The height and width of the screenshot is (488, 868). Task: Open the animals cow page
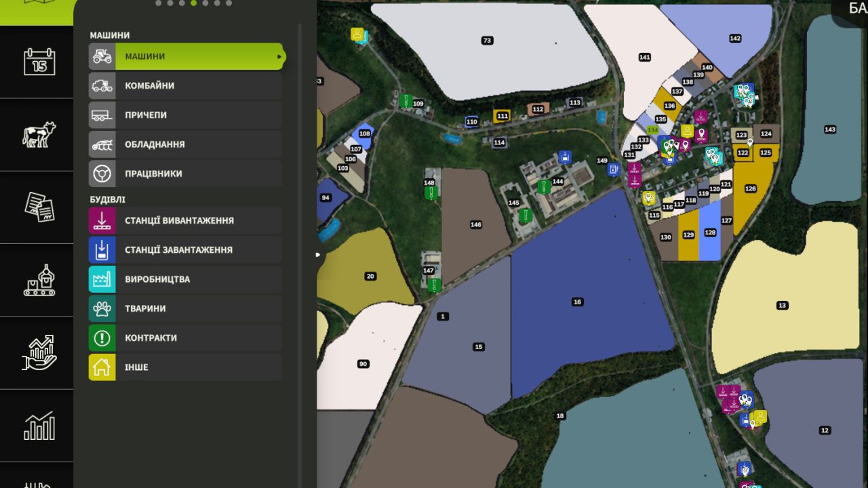(x=39, y=134)
